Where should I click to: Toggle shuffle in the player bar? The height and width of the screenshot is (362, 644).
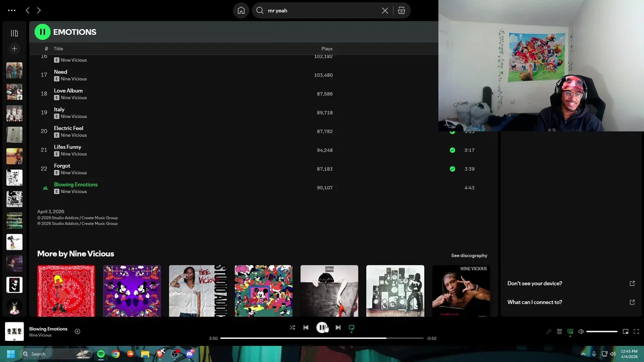tap(292, 327)
